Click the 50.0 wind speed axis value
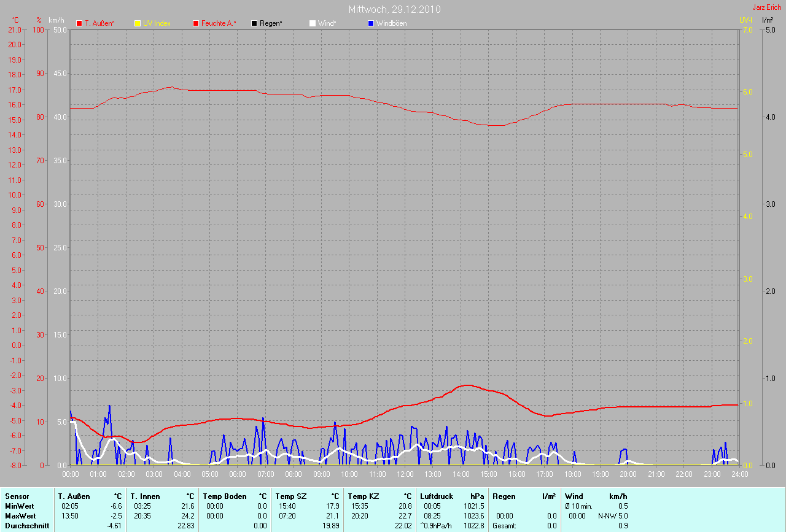 (x=60, y=29)
